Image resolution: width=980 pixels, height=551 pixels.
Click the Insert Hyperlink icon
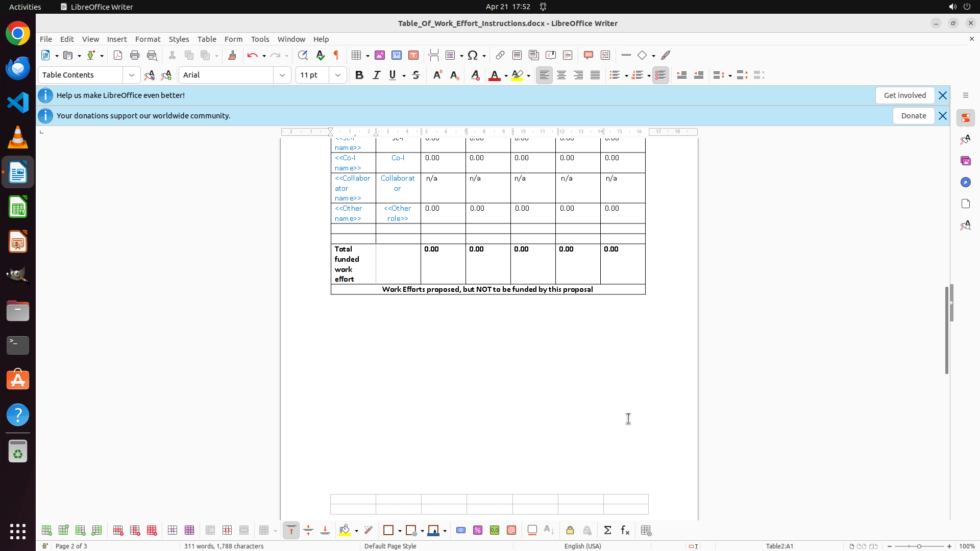(x=500, y=55)
